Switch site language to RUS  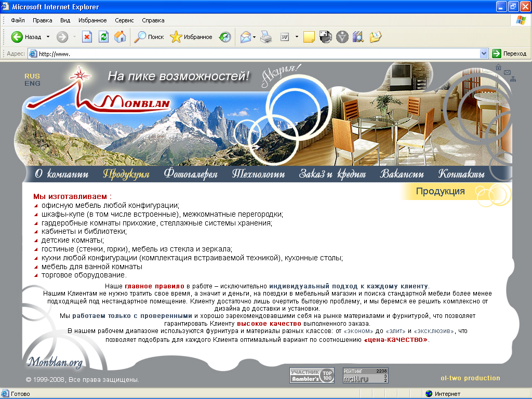click(32, 76)
